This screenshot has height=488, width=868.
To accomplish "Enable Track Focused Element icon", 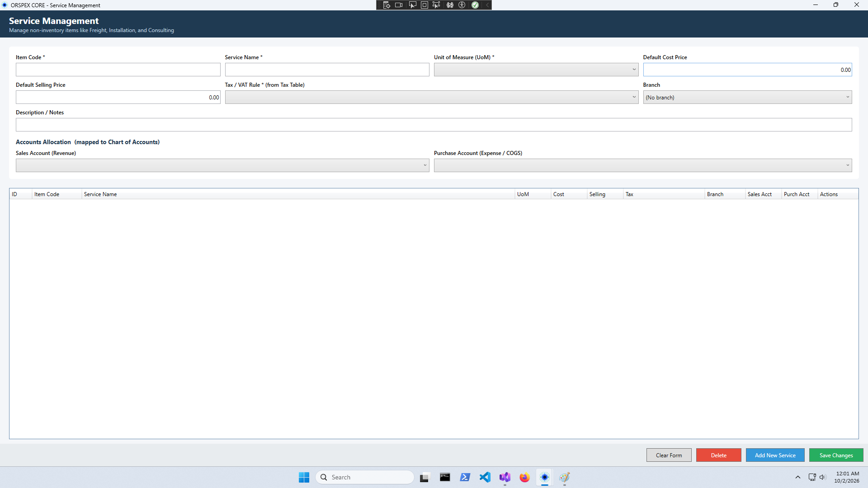I will 436,5.
